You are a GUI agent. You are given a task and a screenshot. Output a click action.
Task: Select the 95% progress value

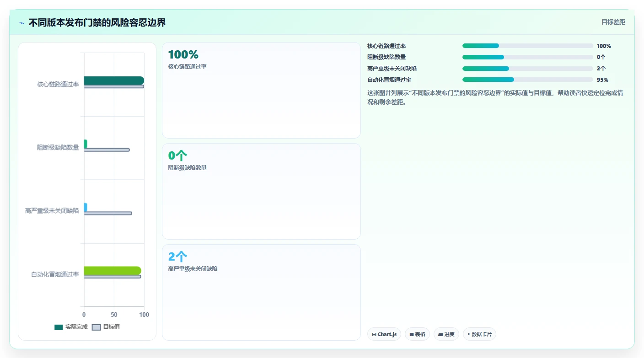click(x=602, y=80)
